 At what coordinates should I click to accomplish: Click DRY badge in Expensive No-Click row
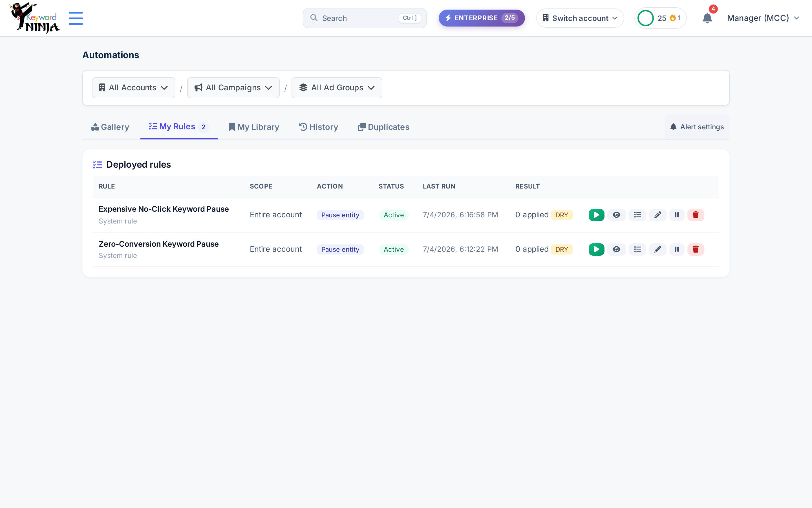[562, 215]
